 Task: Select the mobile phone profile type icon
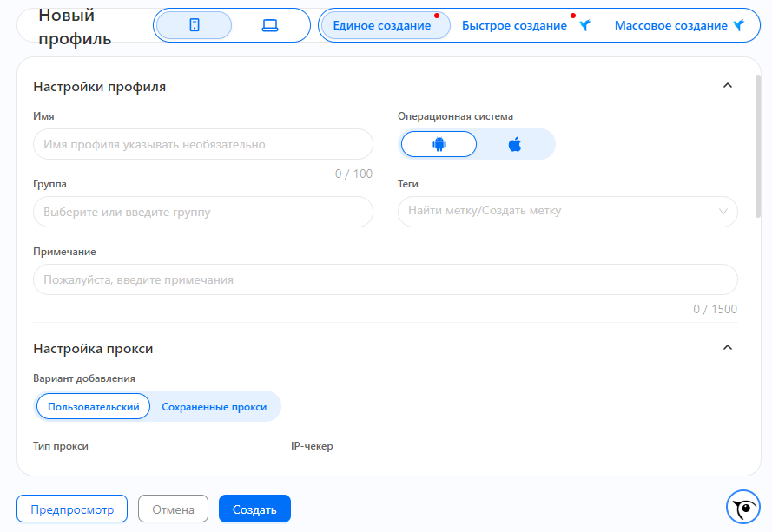coord(194,25)
